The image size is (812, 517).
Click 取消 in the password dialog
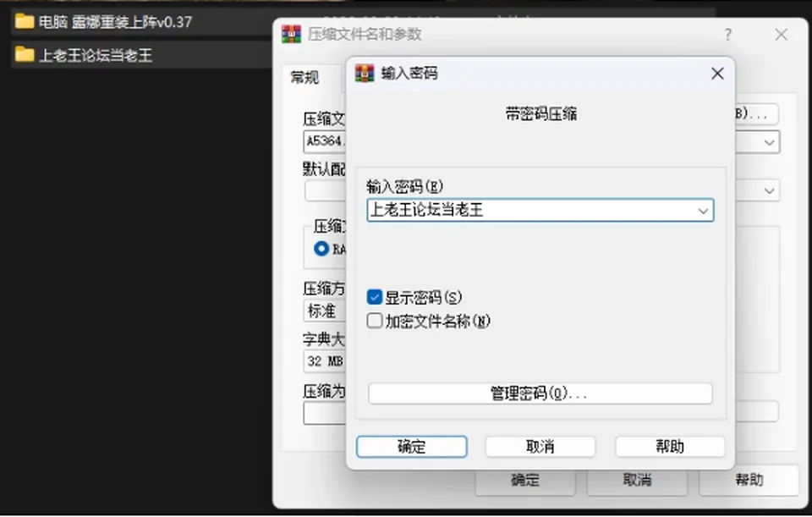[540, 447]
